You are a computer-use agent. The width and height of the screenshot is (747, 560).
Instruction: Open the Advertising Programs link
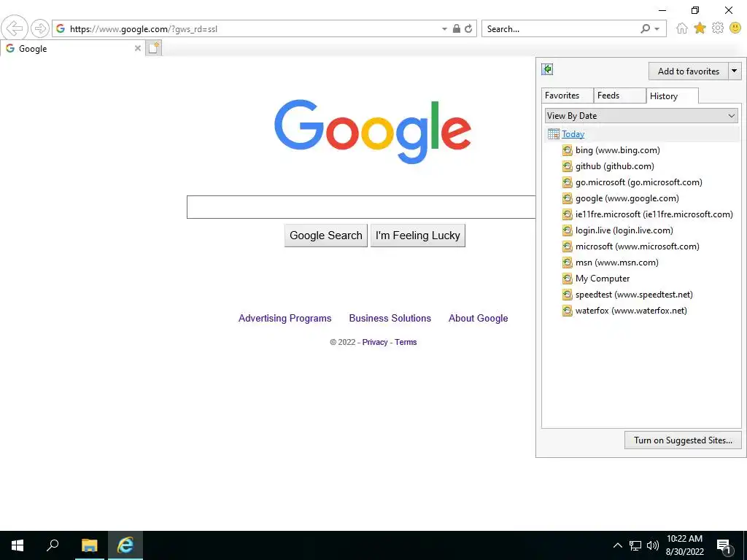tap(285, 318)
